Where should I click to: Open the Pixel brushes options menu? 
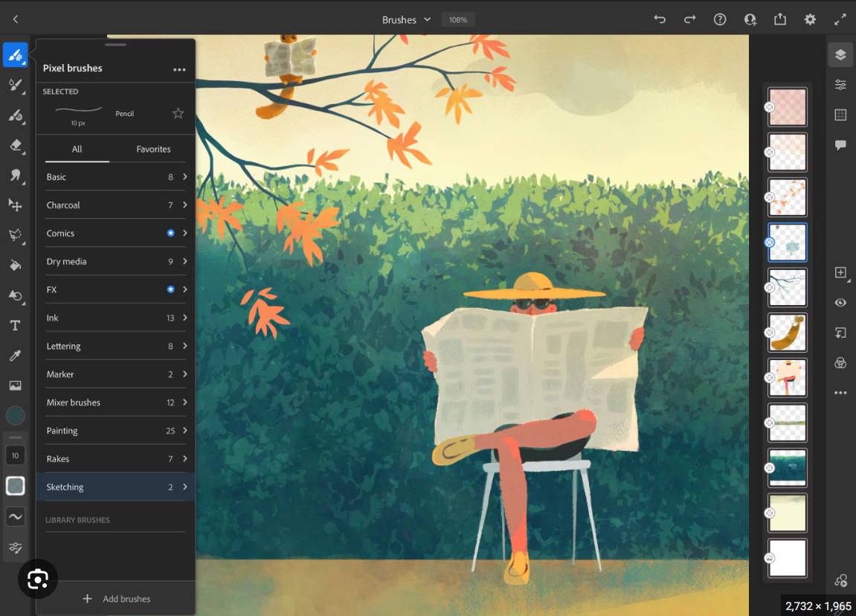pos(179,69)
